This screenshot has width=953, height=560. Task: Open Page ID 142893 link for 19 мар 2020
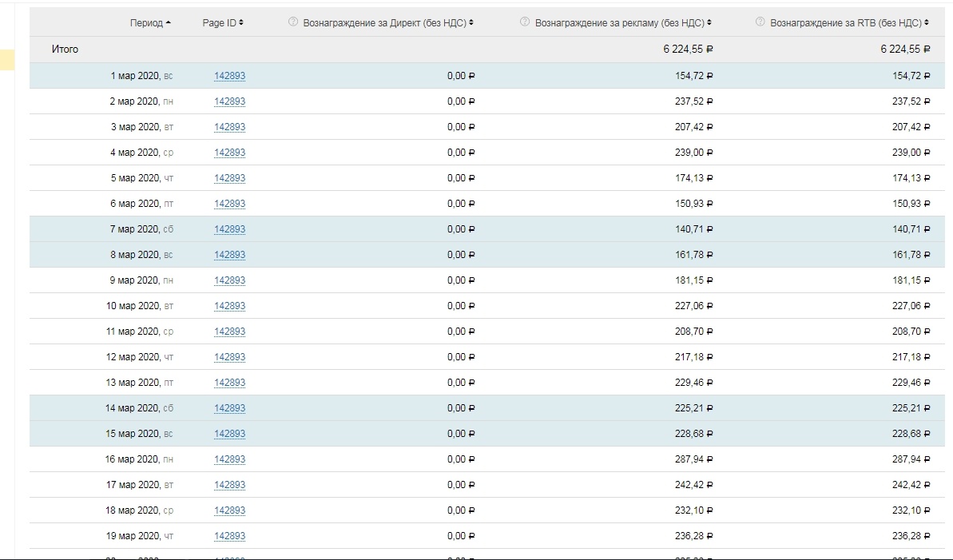[230, 536]
